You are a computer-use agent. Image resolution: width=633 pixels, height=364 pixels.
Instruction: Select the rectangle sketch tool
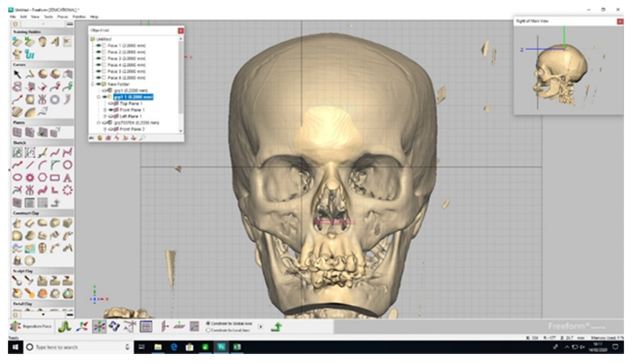55,178
